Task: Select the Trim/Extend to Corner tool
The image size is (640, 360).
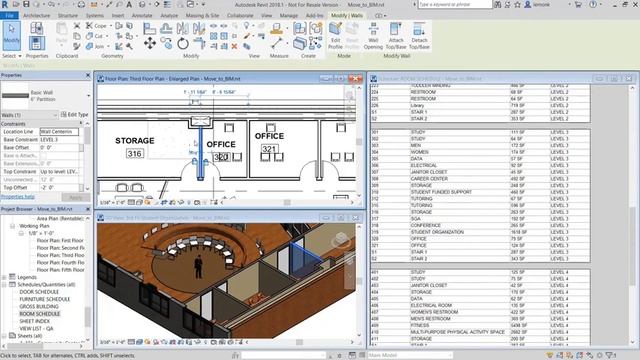Action: [199, 43]
